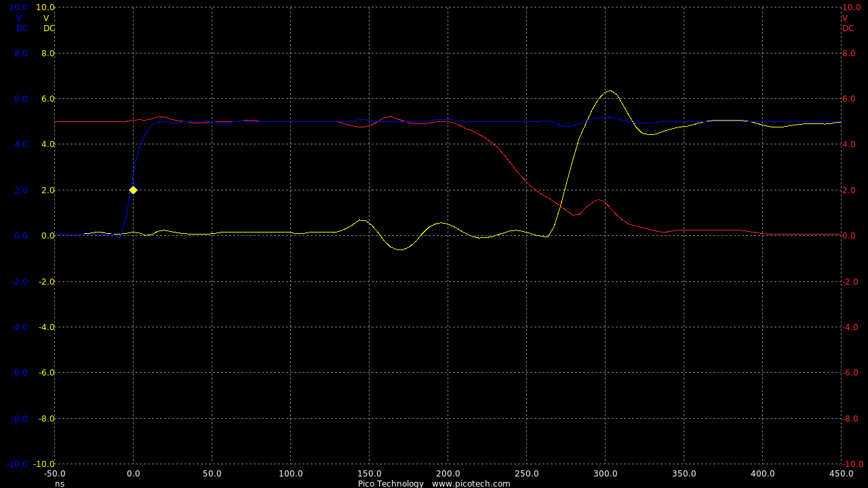Click the blue channel V DC label
The width and height of the screenshot is (868, 488).
pos(20,23)
